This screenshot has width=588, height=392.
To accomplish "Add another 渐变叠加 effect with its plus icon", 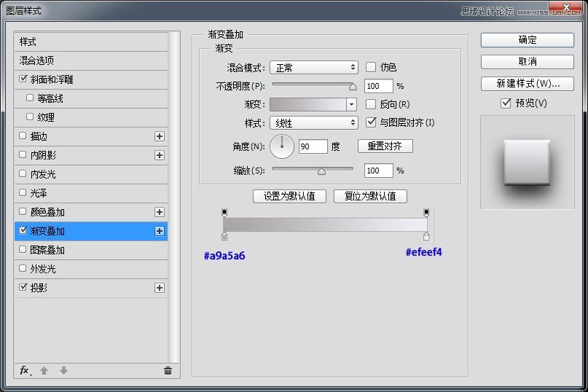I will pyautogui.click(x=160, y=231).
